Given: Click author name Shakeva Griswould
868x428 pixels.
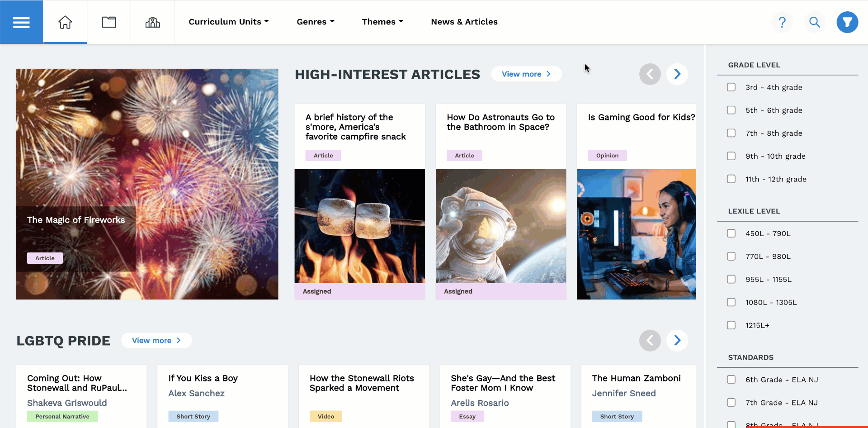Looking at the screenshot, I should click(x=67, y=403).
